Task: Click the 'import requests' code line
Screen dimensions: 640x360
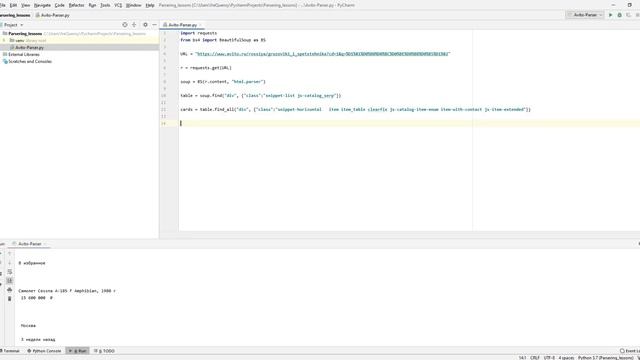Action: [x=199, y=33]
